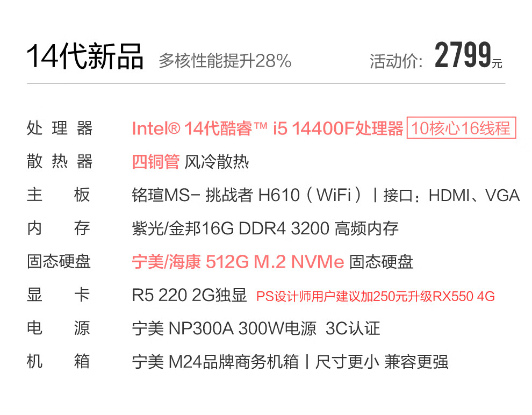Click the 3C认证 certification text
The height and width of the screenshot is (415, 532).
tap(353, 328)
